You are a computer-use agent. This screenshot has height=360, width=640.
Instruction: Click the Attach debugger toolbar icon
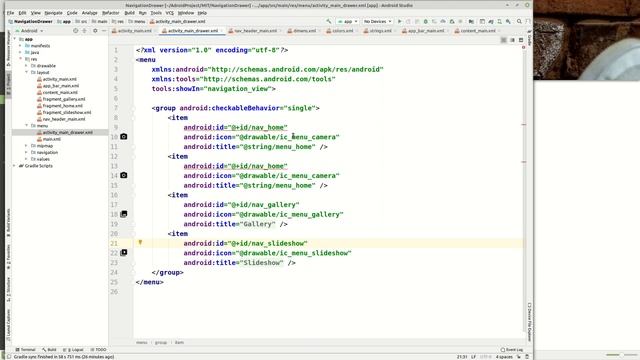[452, 21]
